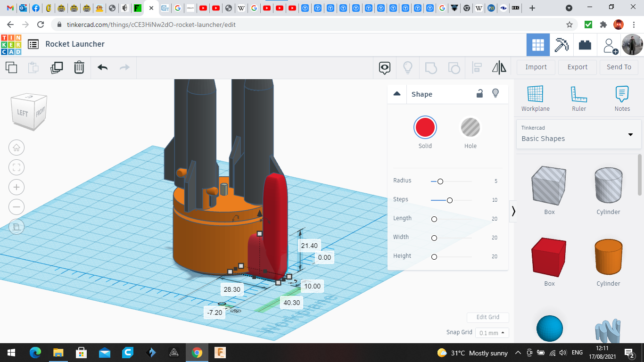Open the Snap Grid dropdown
Screen dimensions: 644x362
tap(492, 333)
